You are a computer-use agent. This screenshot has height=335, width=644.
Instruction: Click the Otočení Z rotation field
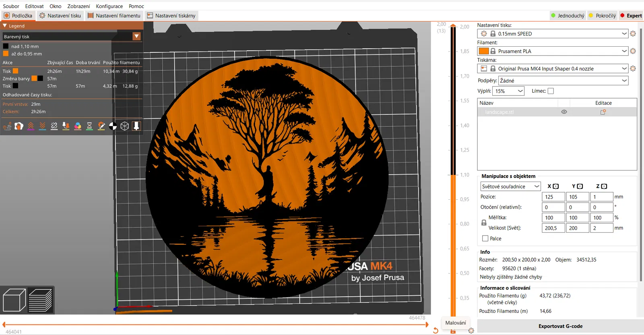(x=602, y=207)
